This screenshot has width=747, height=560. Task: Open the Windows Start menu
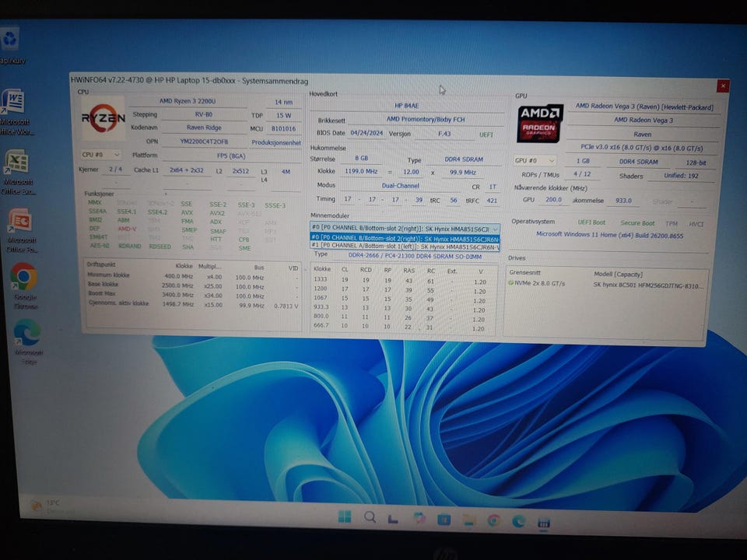(x=345, y=516)
